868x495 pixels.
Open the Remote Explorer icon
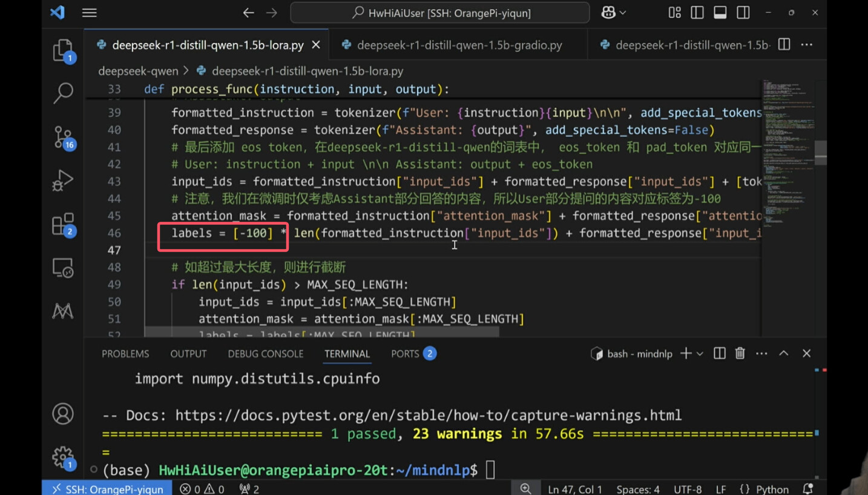63,268
